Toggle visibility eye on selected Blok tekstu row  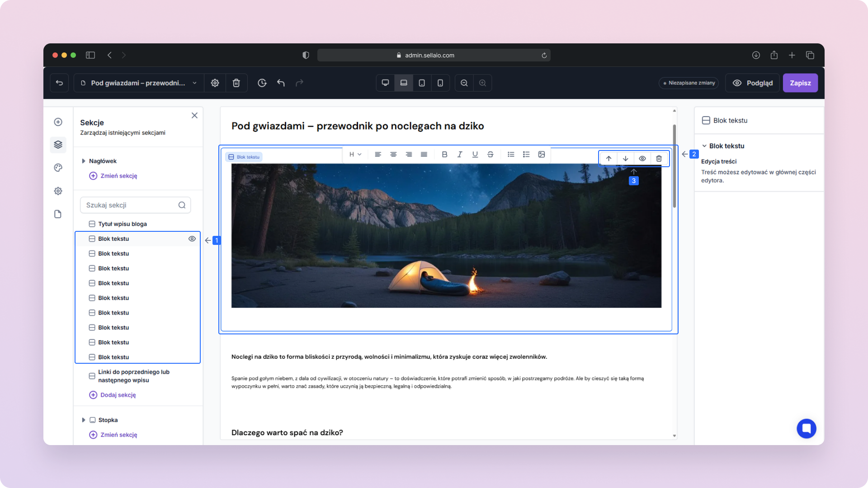point(192,239)
